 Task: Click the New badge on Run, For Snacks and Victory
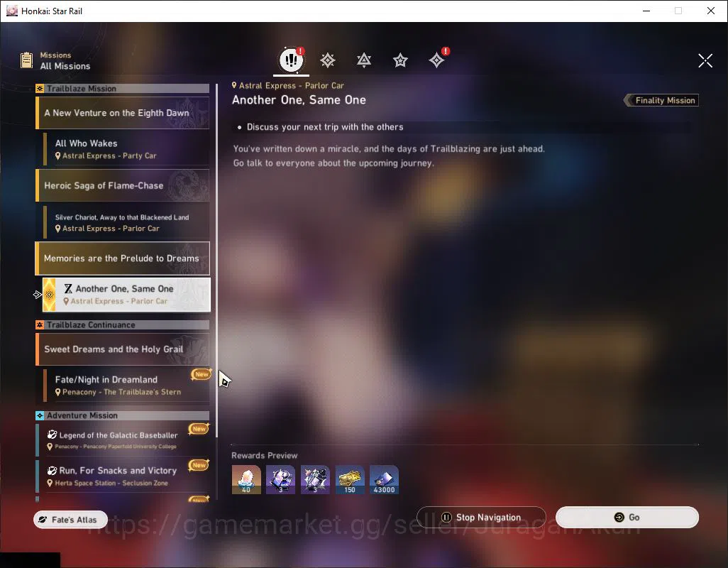[199, 465]
